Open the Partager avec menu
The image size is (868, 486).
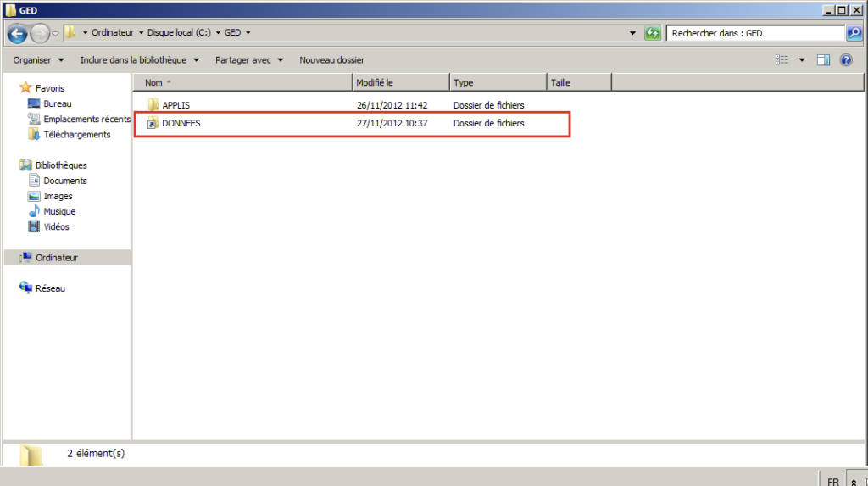click(249, 60)
